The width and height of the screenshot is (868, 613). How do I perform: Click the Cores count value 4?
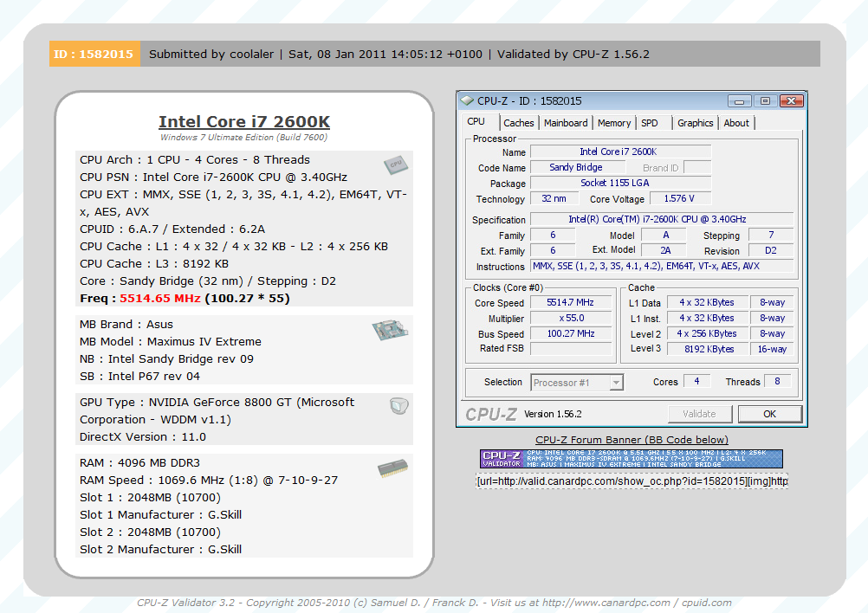[x=697, y=381]
